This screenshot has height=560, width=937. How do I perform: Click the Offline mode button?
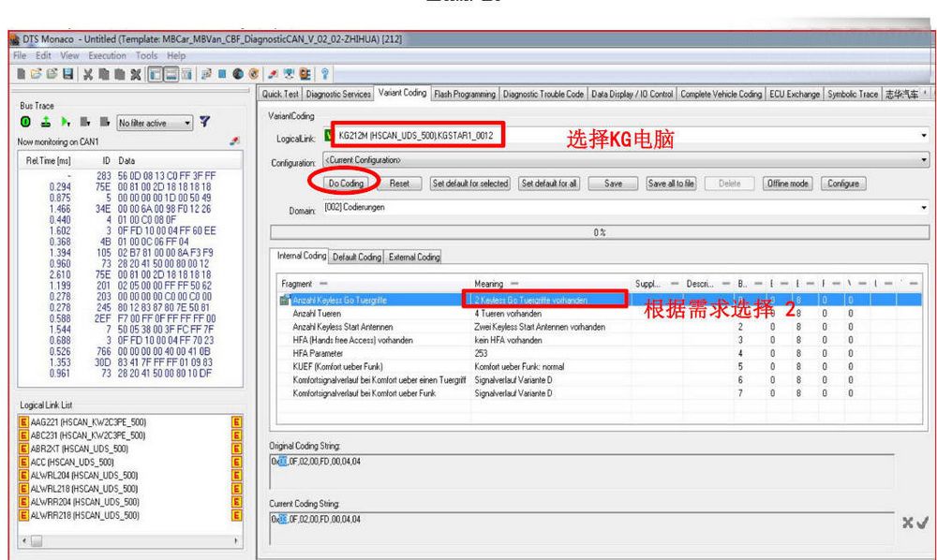click(x=788, y=184)
